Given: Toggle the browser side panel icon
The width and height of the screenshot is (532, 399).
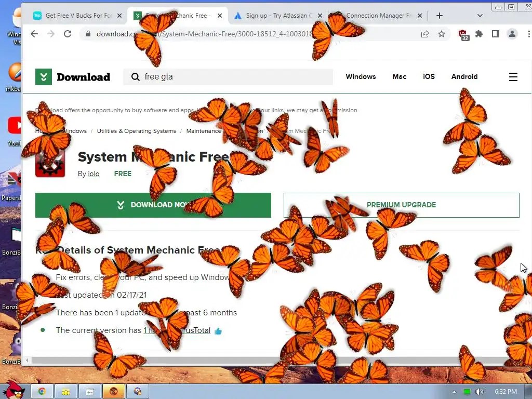Looking at the screenshot, I should pyautogui.click(x=495, y=34).
